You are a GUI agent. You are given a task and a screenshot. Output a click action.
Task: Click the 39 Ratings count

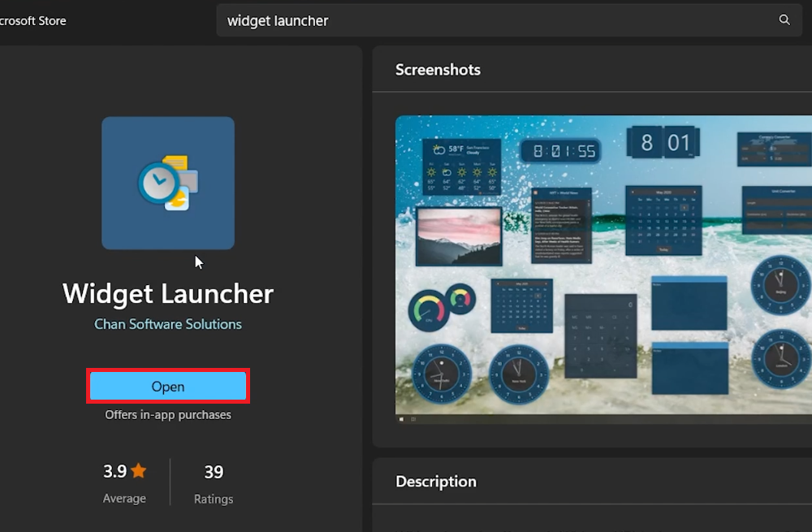coord(214,472)
